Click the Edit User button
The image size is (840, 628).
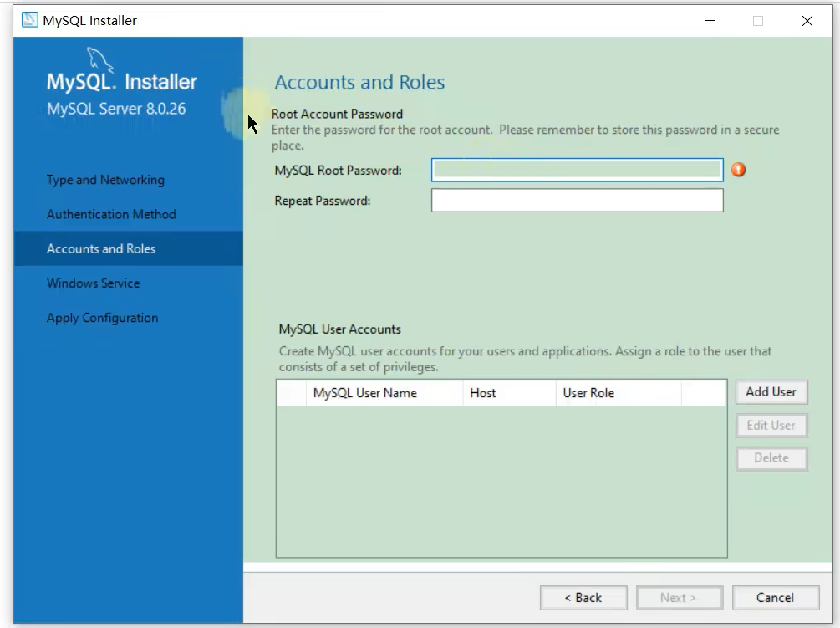point(771,425)
